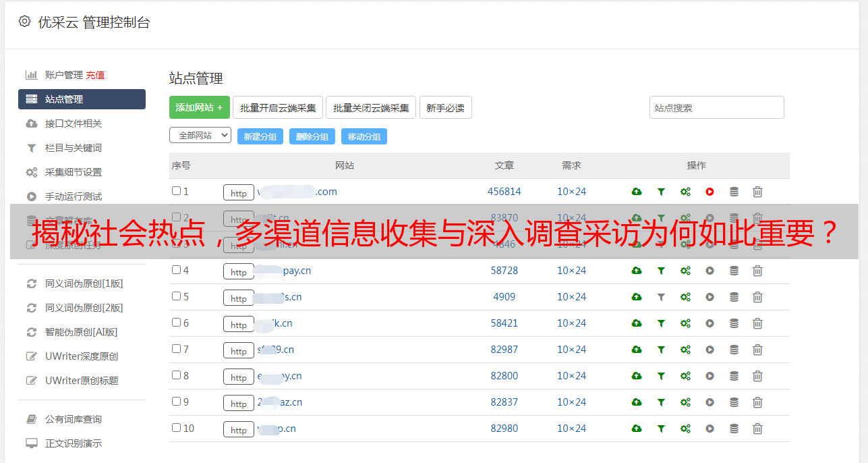Click red 充值 link in sidebar

(95, 75)
